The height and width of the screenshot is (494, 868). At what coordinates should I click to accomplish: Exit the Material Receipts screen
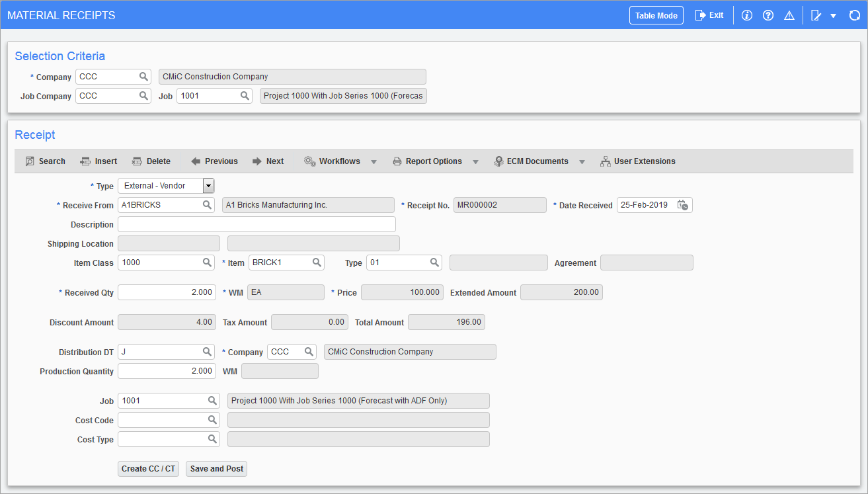coord(709,15)
